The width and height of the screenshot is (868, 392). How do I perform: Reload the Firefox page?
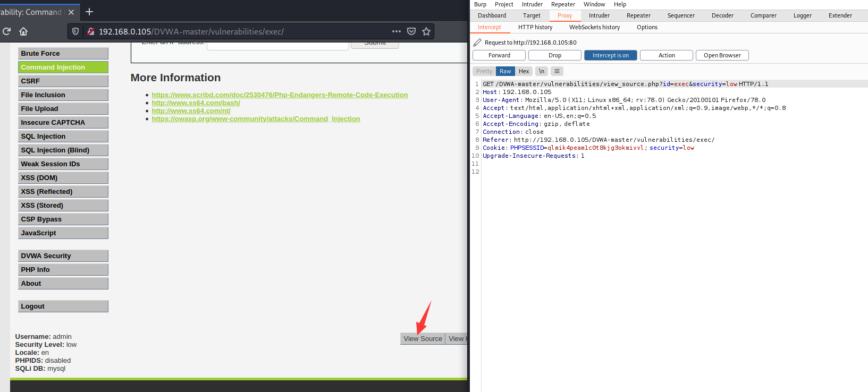6,31
